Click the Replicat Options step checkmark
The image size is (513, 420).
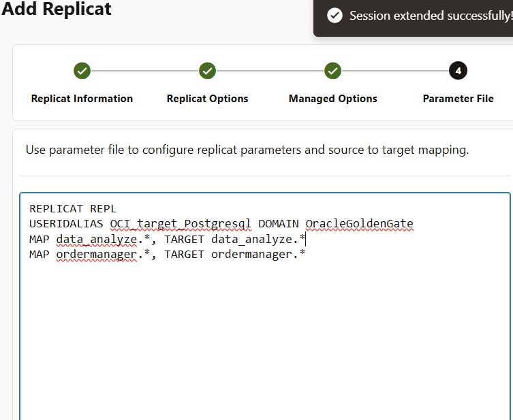pyautogui.click(x=207, y=71)
